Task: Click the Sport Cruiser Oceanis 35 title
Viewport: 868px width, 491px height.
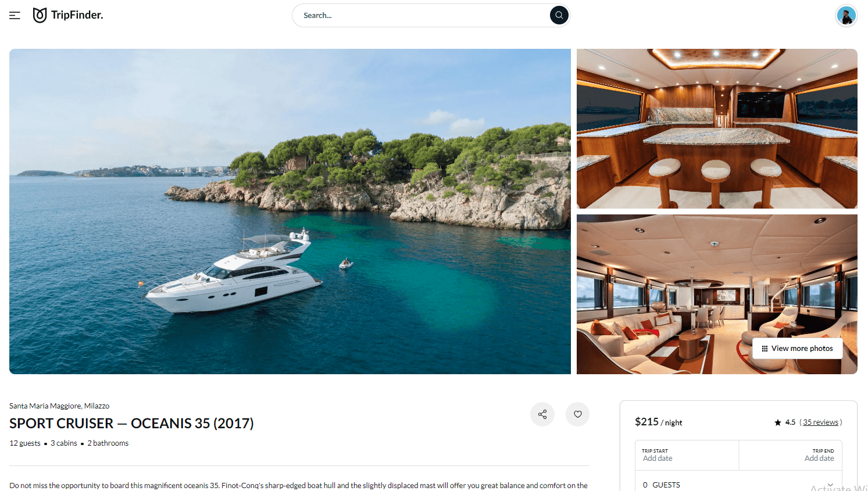Action: coord(131,424)
